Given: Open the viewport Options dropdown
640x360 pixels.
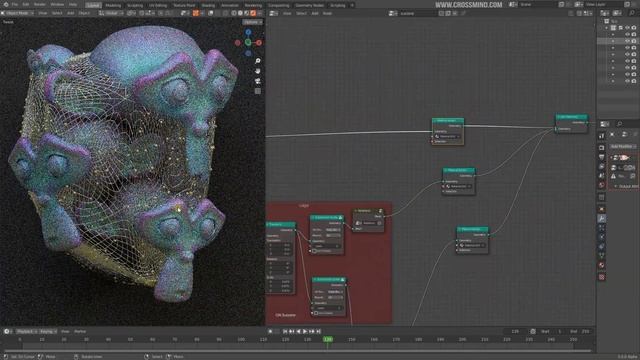Looking at the screenshot, I should click(253, 22).
